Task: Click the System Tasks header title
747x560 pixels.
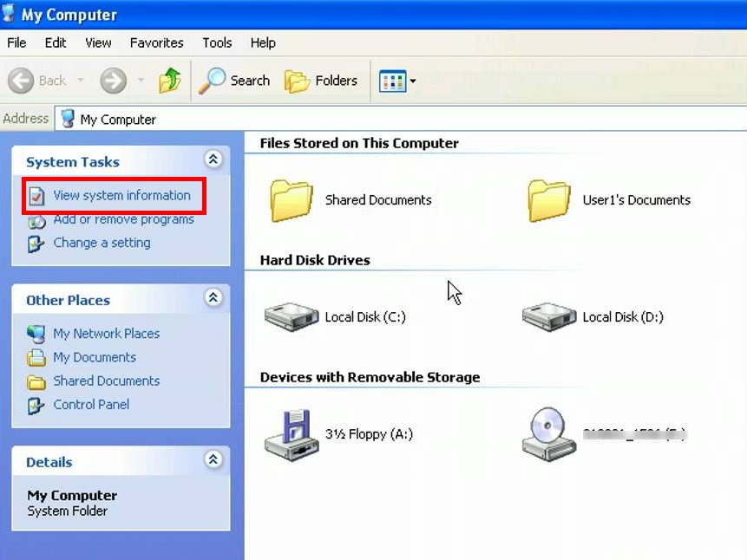Action: click(73, 162)
